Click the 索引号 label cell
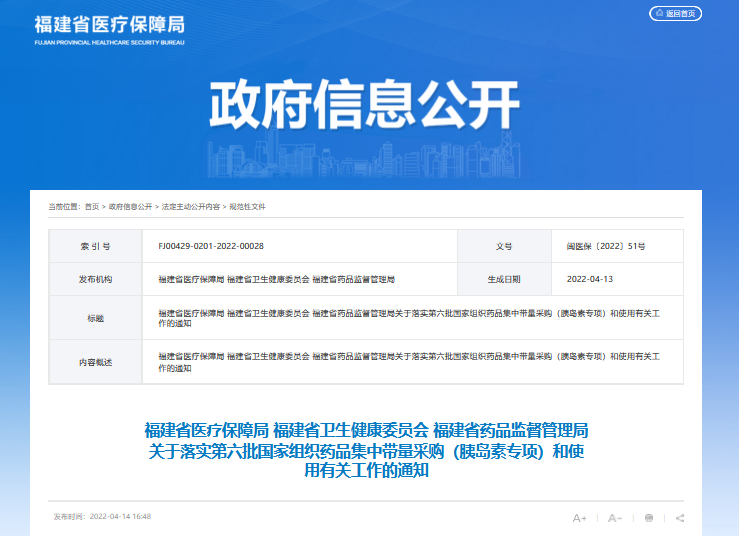 click(x=96, y=246)
